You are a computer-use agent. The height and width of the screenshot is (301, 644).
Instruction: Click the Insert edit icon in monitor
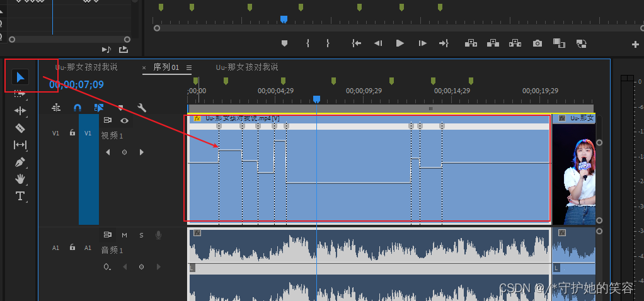coord(471,43)
